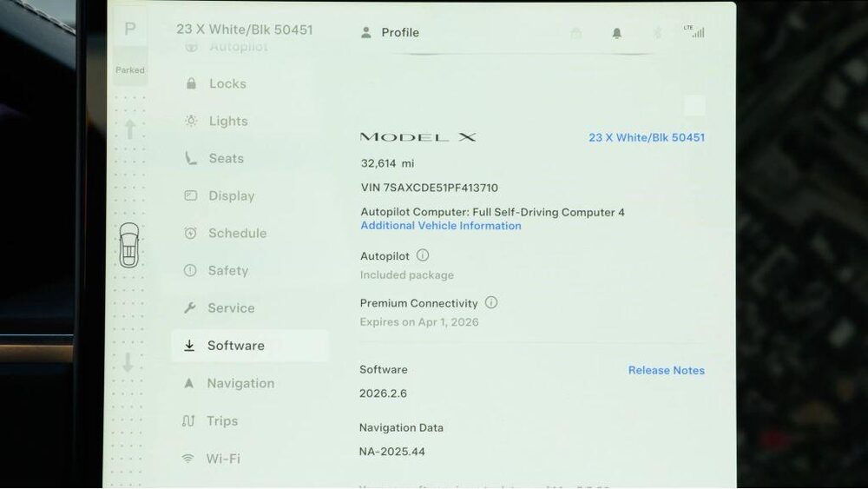Go to Seats settings

pyautogui.click(x=225, y=159)
